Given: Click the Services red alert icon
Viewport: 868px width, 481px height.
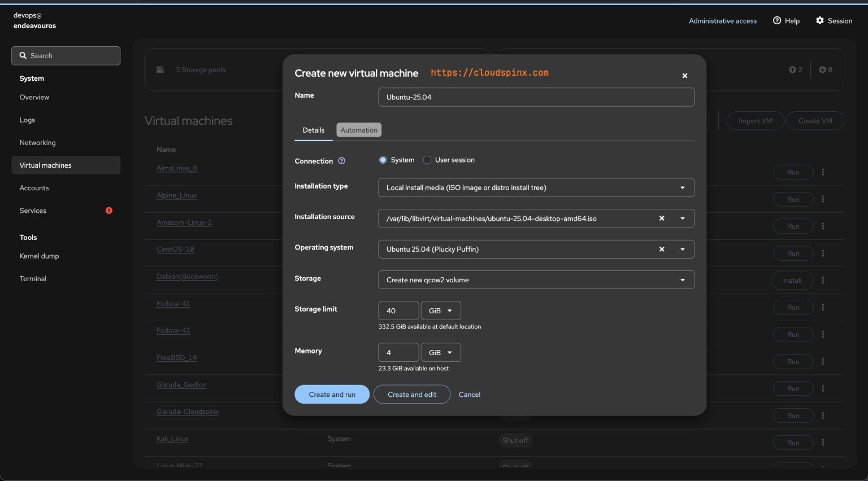Looking at the screenshot, I should click(x=109, y=211).
